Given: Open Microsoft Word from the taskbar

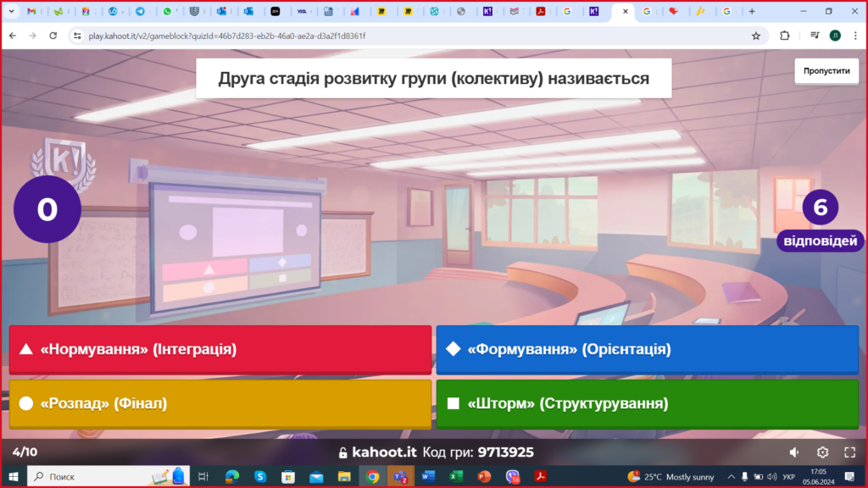Looking at the screenshot, I should click(x=428, y=477).
